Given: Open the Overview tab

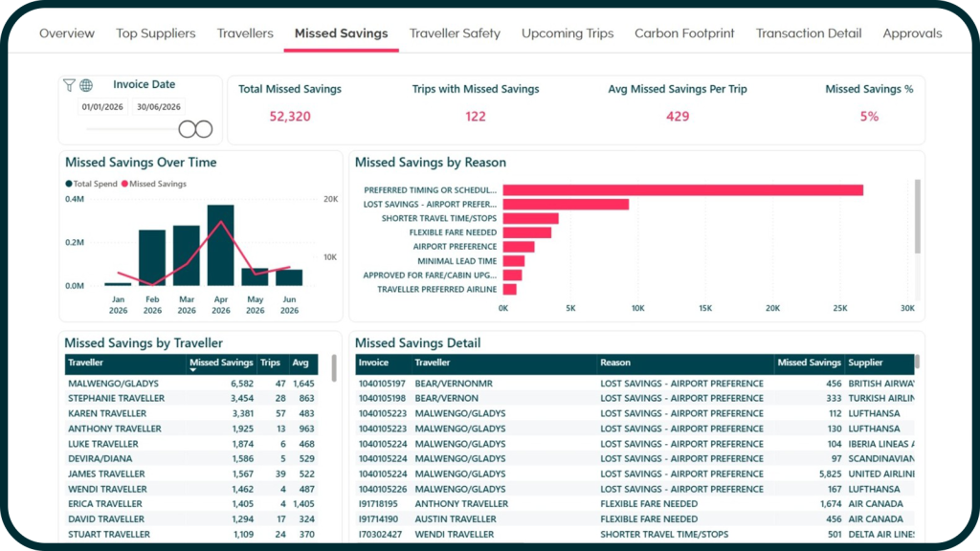Looking at the screenshot, I should click(67, 33).
